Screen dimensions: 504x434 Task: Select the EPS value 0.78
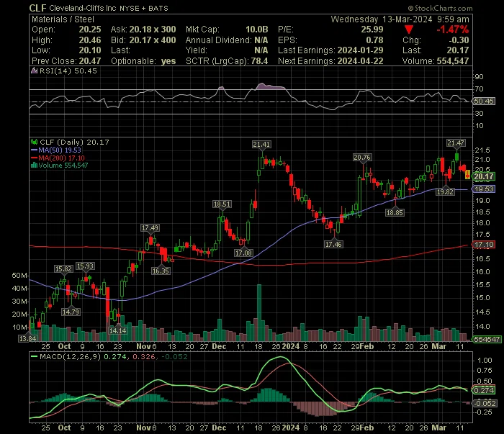click(375, 40)
